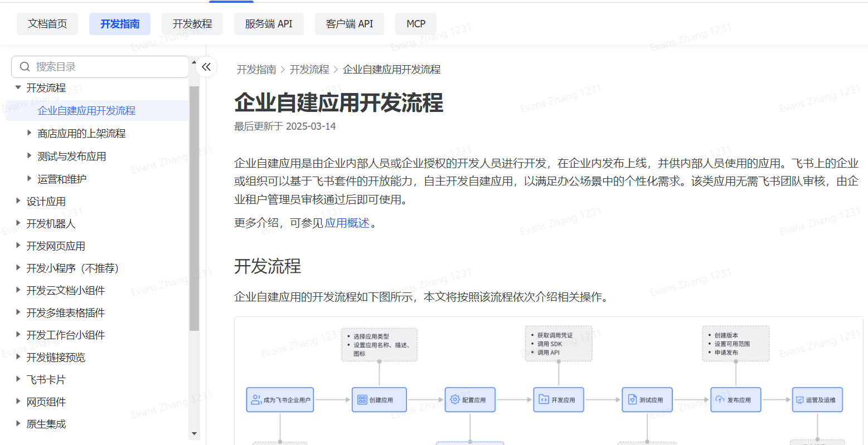The image size is (868, 445).
Task: Open 测试与发布应用 sidebar item
Action: click(72, 157)
